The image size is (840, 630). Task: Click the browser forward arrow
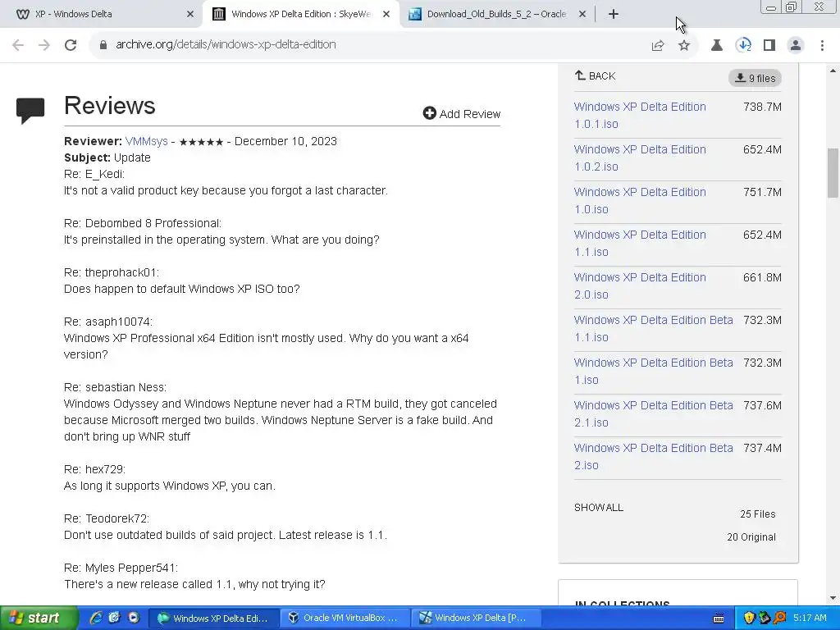click(x=44, y=45)
